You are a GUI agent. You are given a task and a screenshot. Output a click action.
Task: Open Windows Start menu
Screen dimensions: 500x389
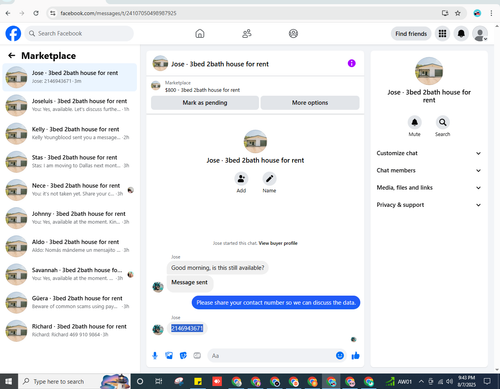tap(9, 381)
